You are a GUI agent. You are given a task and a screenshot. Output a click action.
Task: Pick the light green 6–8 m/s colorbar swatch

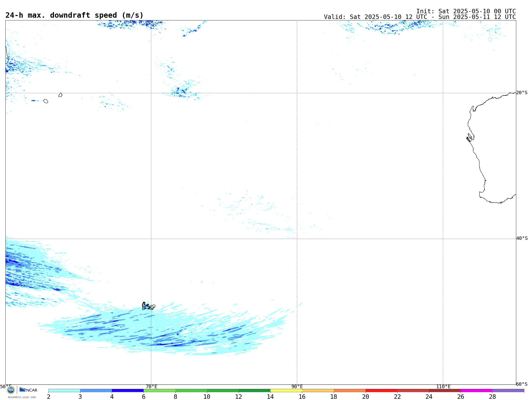tap(159, 391)
